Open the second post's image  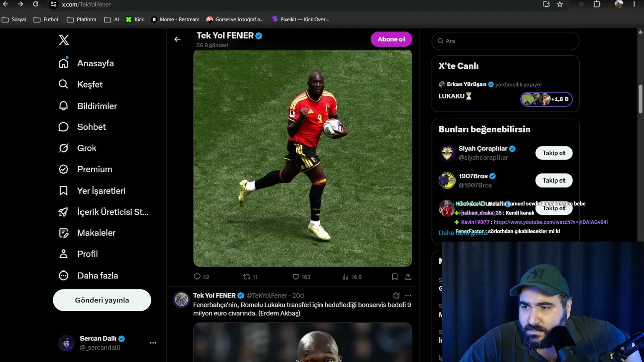click(302, 342)
